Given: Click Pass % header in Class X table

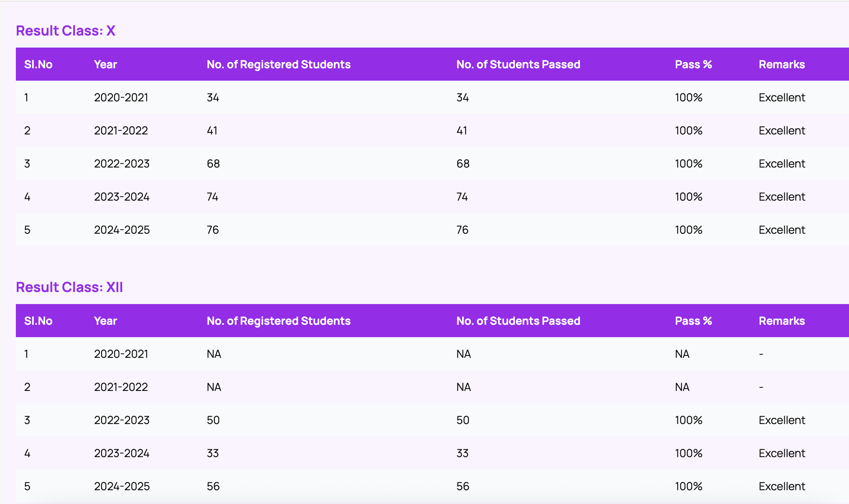Looking at the screenshot, I should pyautogui.click(x=693, y=64).
